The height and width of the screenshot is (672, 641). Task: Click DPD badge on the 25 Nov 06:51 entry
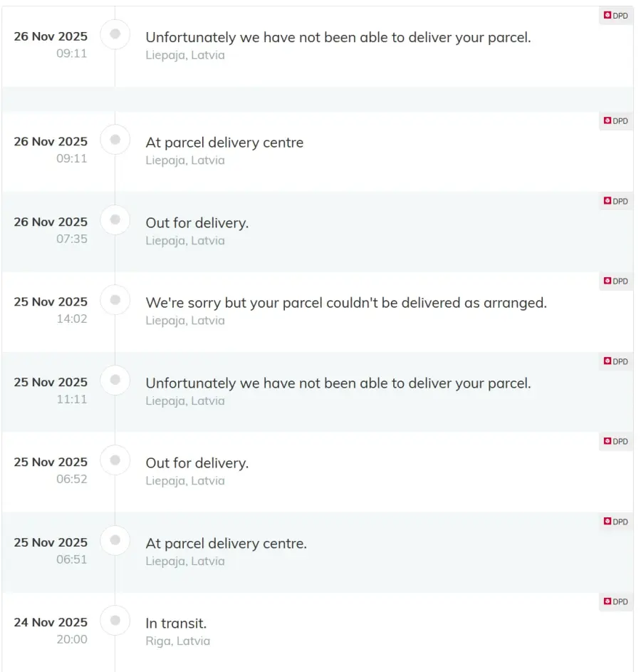616,522
